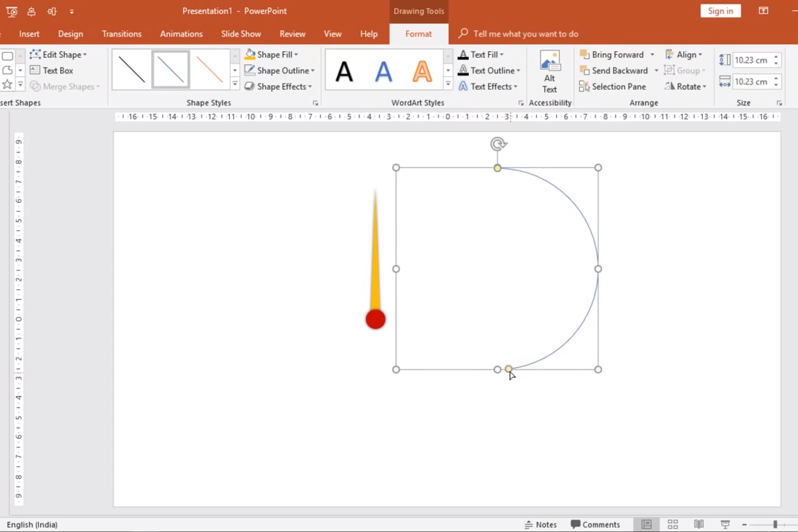Open the Animations tab
Image resolution: width=798 pixels, height=532 pixels.
coord(181,34)
